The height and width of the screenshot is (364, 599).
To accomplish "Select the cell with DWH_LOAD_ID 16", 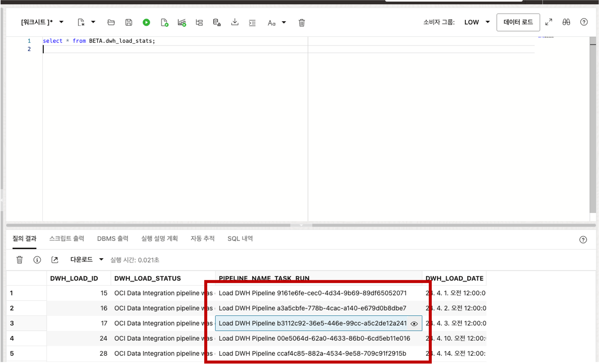I will pos(79,308).
